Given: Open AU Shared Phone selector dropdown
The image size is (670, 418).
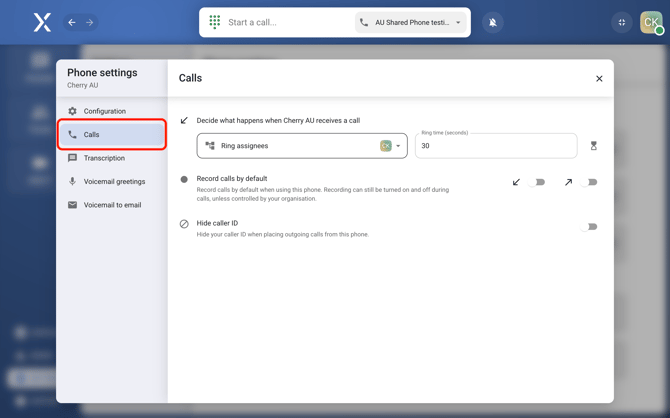Looking at the screenshot, I should point(411,22).
